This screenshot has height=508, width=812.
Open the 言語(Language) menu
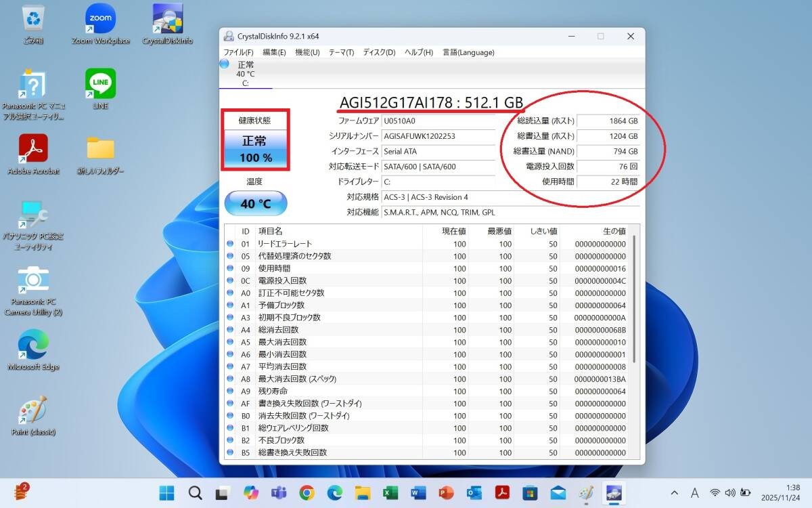pyautogui.click(x=468, y=52)
